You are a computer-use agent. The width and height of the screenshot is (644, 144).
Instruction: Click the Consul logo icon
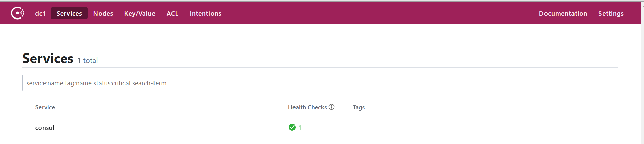coord(18,13)
